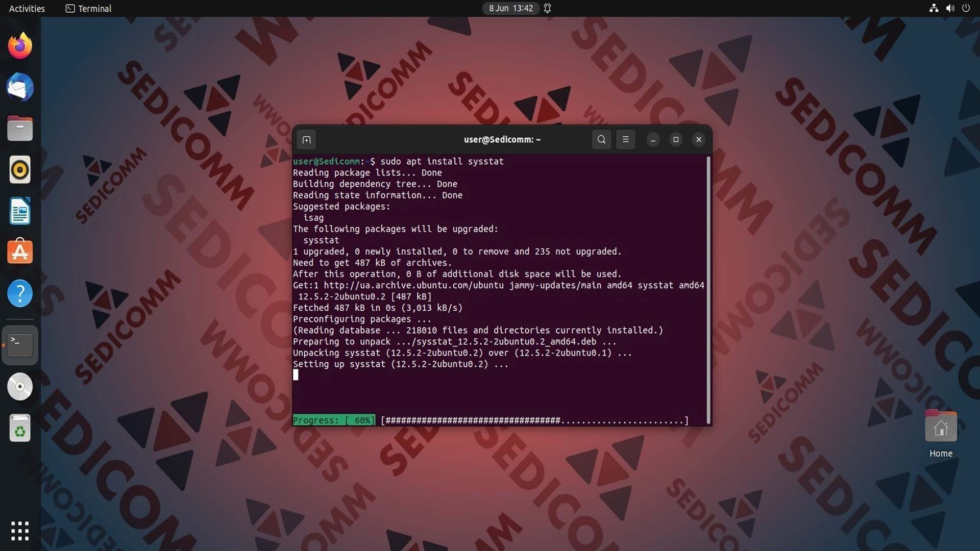980x551 pixels.
Task: Open the clock showing 8 Jun 13:42
Action: coord(511,8)
